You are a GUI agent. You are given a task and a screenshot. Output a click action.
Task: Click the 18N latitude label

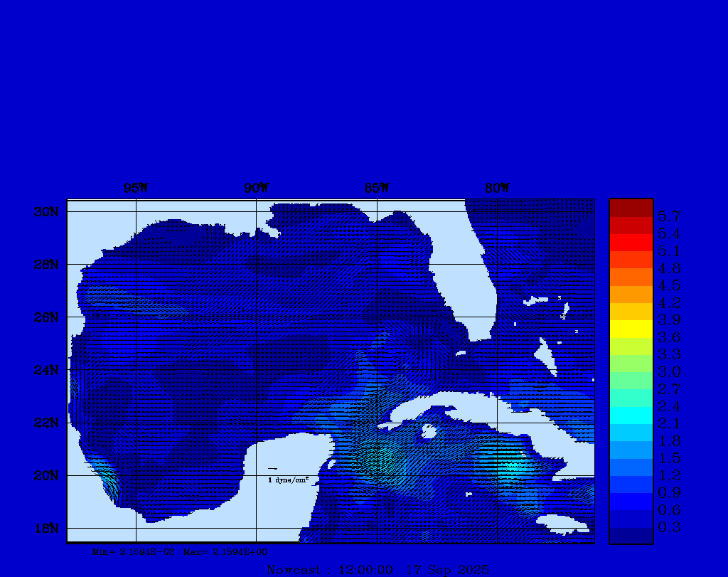tap(45, 528)
